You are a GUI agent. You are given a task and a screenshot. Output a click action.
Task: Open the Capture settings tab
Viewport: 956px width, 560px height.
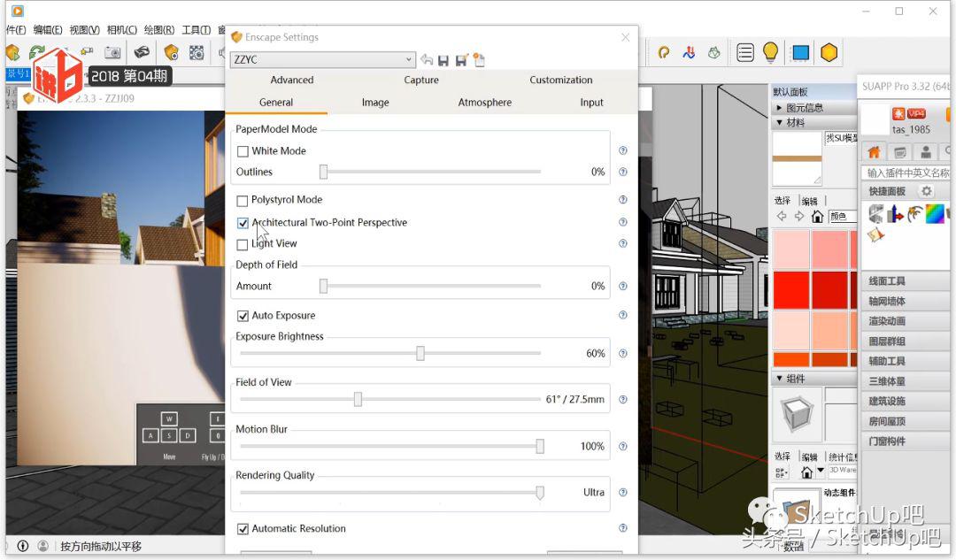[421, 80]
